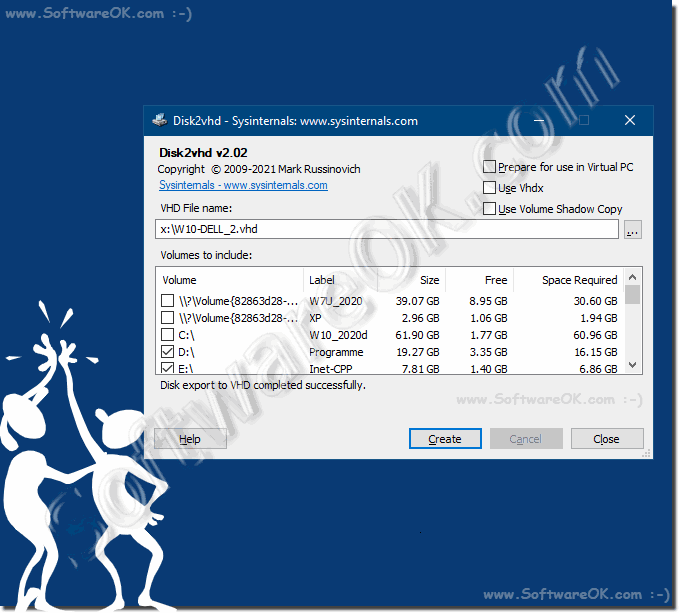The width and height of the screenshot is (679, 613).
Task: Select the W10_2020d label cell
Action: coord(338,335)
